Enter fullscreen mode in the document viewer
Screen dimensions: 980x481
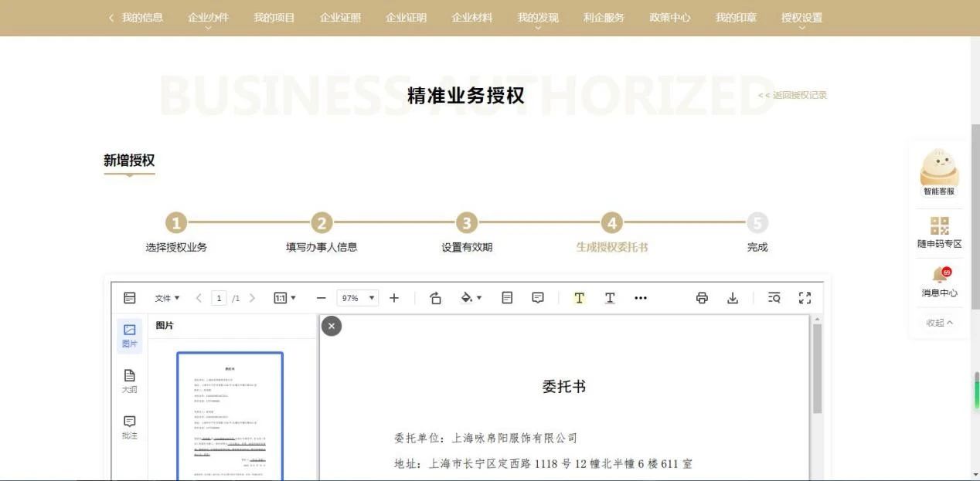coord(805,298)
